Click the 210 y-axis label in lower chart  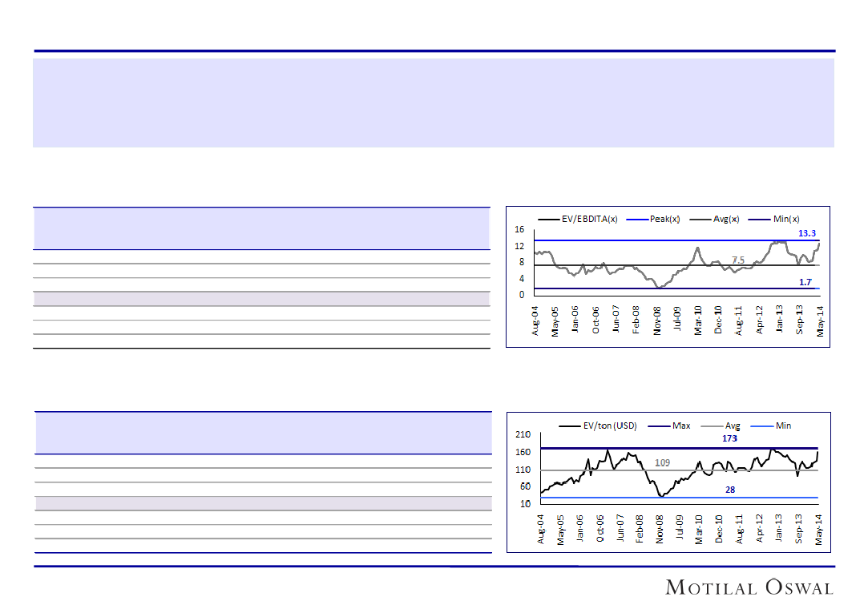coord(523,434)
